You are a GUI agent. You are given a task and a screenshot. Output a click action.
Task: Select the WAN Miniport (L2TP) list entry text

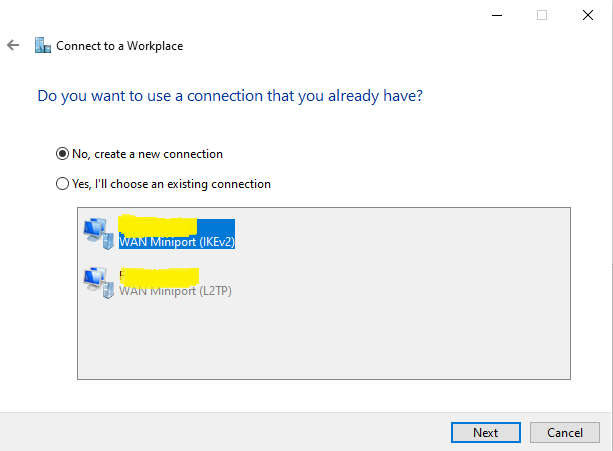point(175,291)
